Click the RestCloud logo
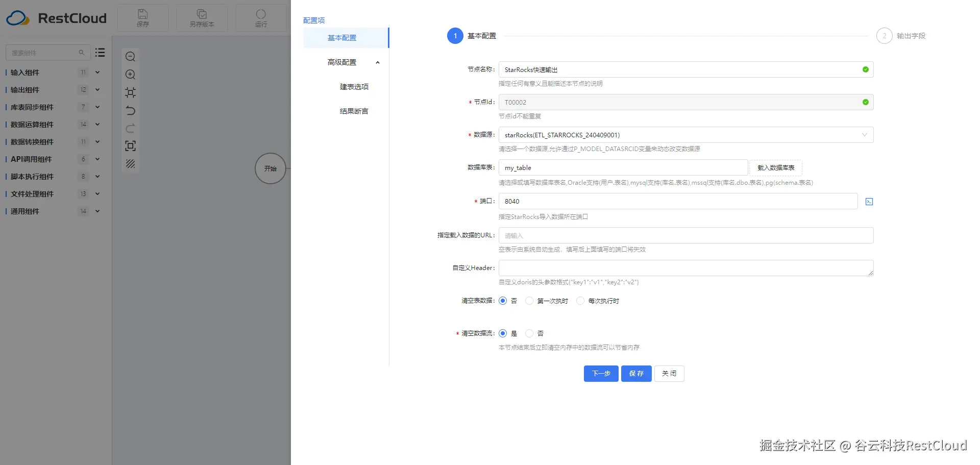 click(x=57, y=18)
